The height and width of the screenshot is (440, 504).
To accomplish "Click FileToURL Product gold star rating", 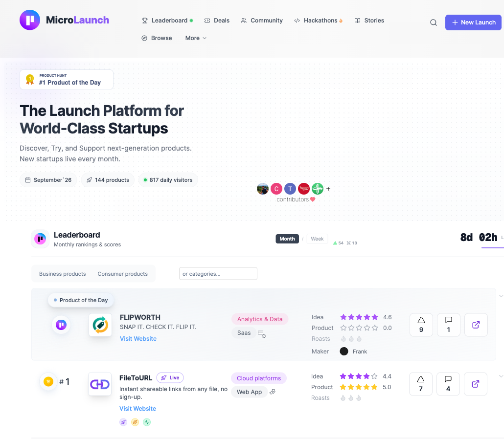I will coord(358,387).
